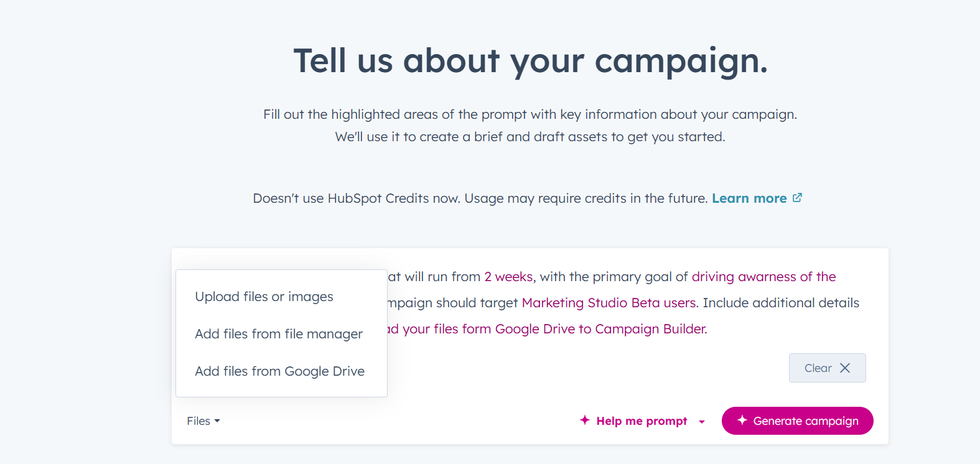Click the Help me prompt button text
Image resolution: width=980 pixels, height=464 pixels.
tap(642, 421)
